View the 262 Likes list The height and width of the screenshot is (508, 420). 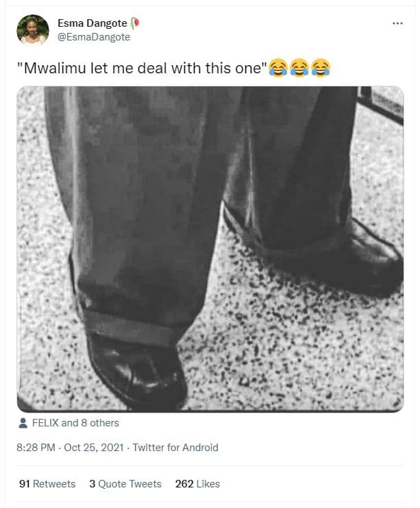(x=197, y=484)
